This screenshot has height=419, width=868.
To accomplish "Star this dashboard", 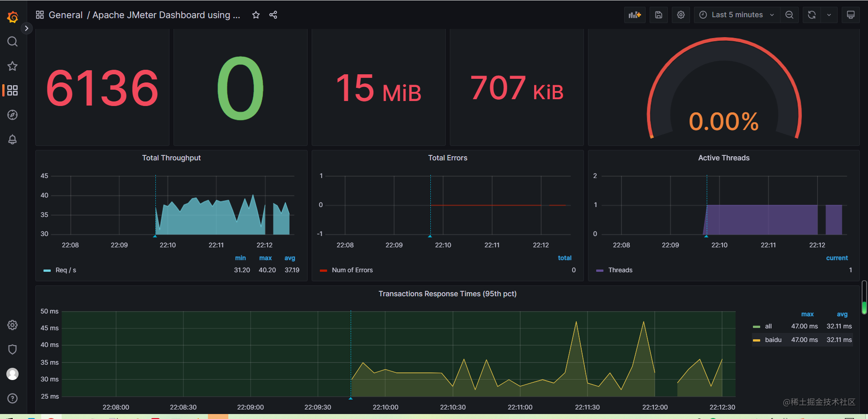I will tap(256, 14).
